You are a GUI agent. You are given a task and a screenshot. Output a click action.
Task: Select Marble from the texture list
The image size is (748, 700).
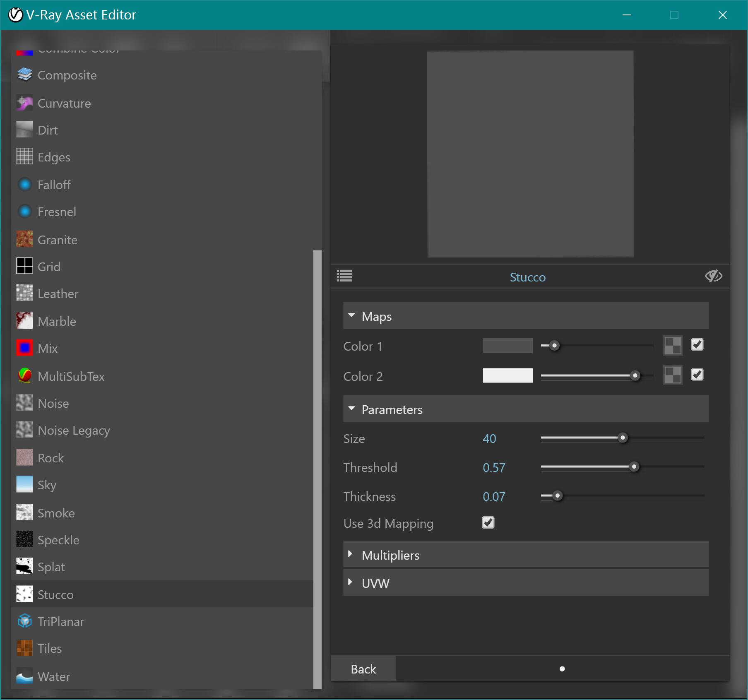[x=57, y=321]
